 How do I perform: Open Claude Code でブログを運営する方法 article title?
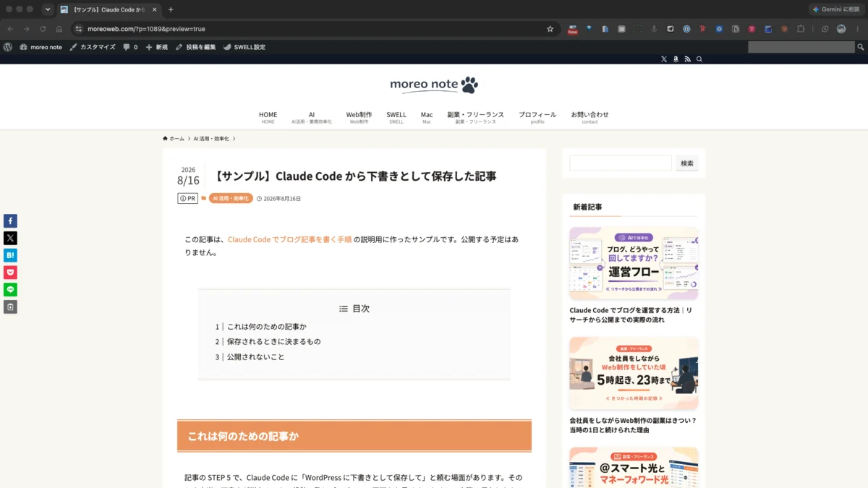pos(631,314)
